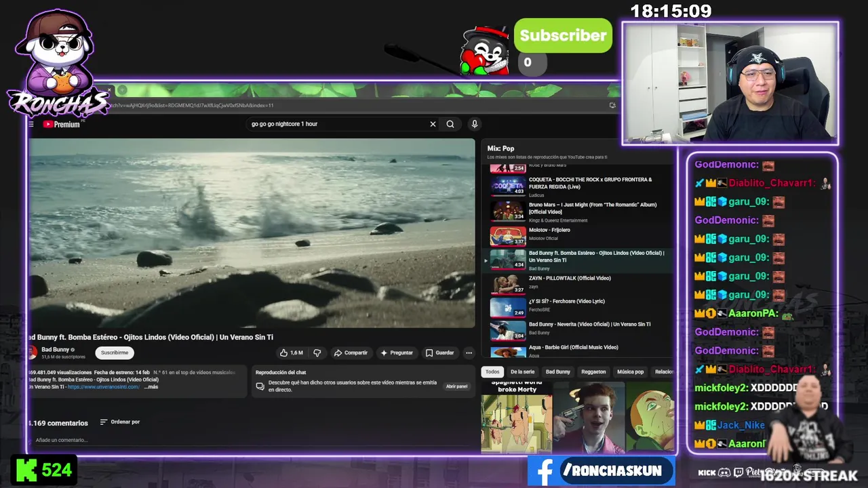Open the univeranosinti.com link
The width and height of the screenshot is (868, 488).
coord(103,386)
